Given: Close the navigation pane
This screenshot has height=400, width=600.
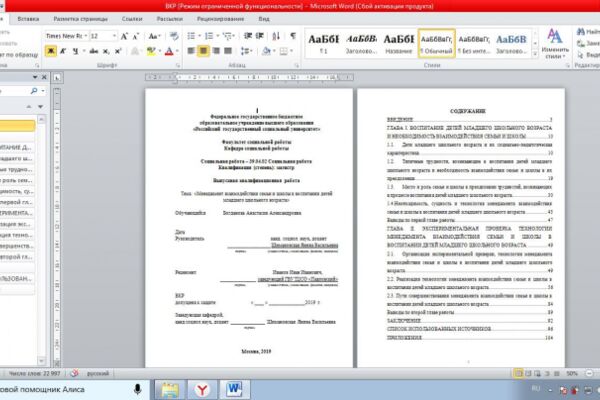Looking at the screenshot, I should 44,77.
